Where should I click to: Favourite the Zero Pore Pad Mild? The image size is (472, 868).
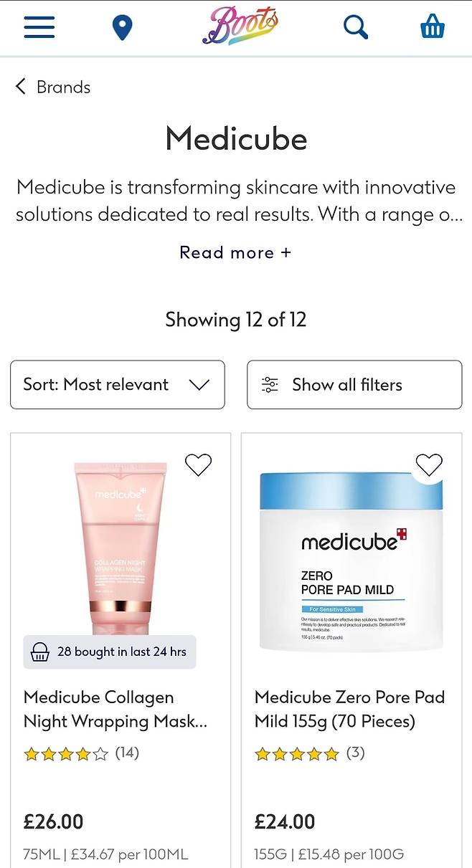tap(429, 465)
